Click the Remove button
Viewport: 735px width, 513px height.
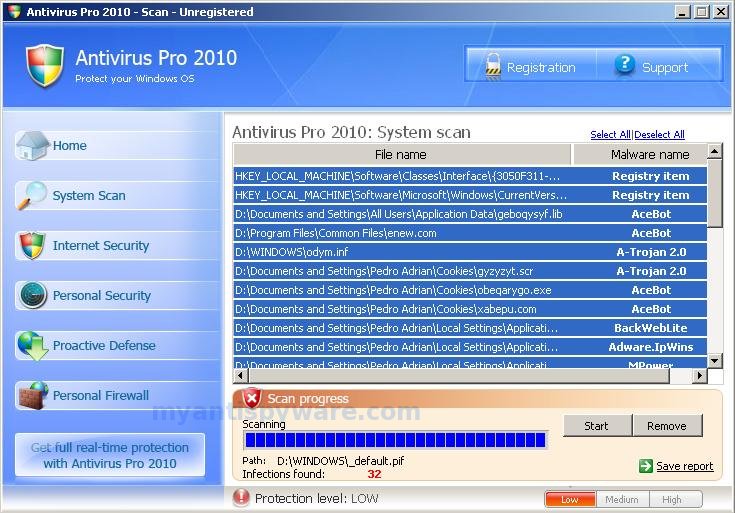click(668, 425)
